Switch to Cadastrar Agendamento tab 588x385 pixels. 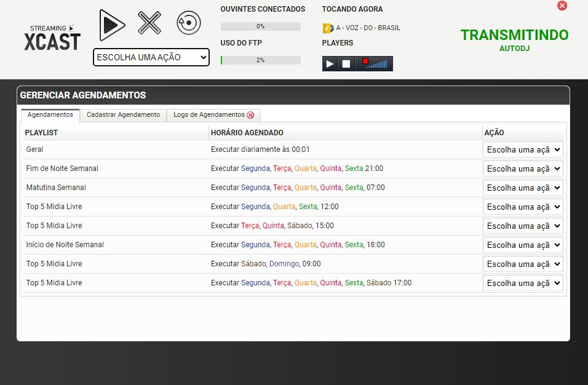click(x=123, y=115)
